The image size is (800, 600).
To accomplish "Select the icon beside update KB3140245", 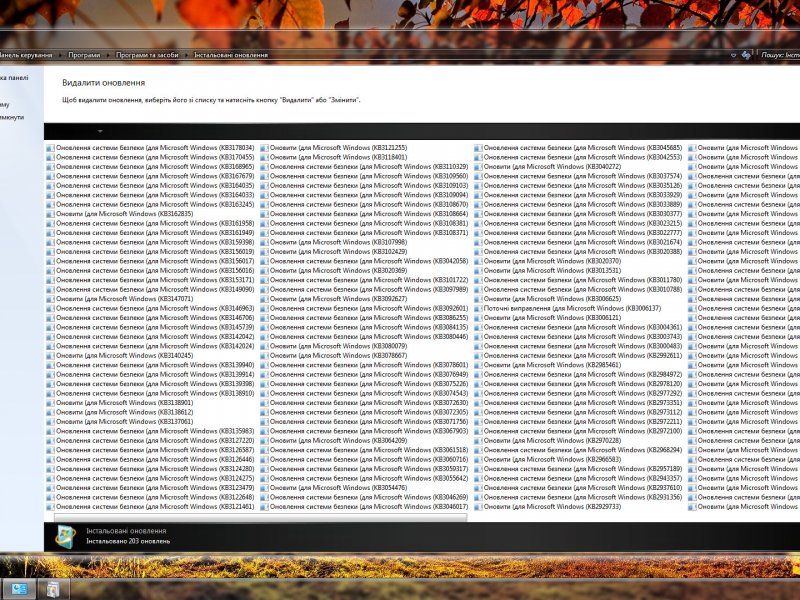I will (50, 356).
